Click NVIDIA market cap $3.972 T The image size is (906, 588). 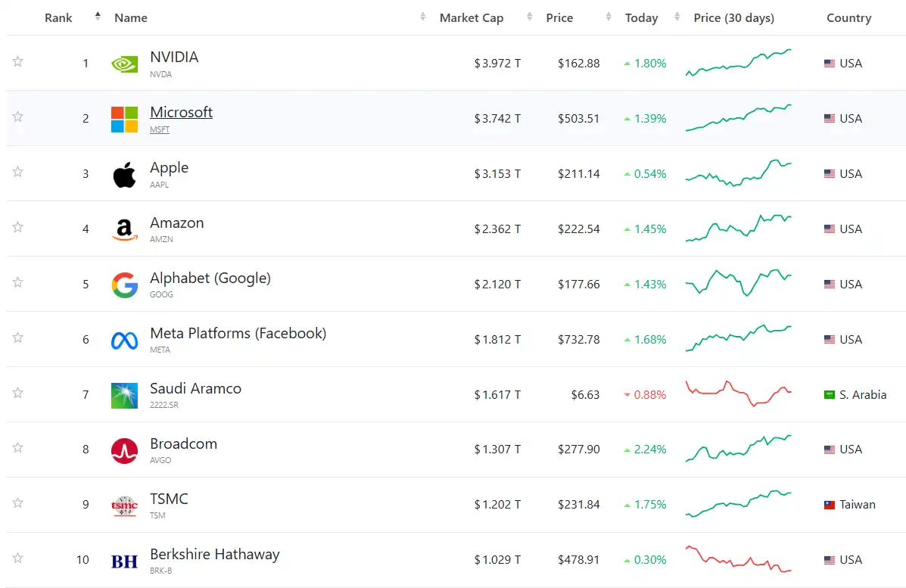[x=497, y=64]
